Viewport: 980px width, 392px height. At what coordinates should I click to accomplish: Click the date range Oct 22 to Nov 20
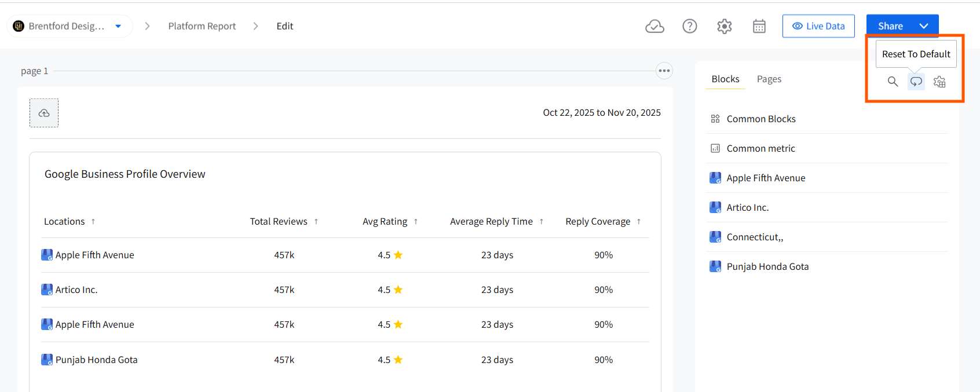click(x=602, y=113)
